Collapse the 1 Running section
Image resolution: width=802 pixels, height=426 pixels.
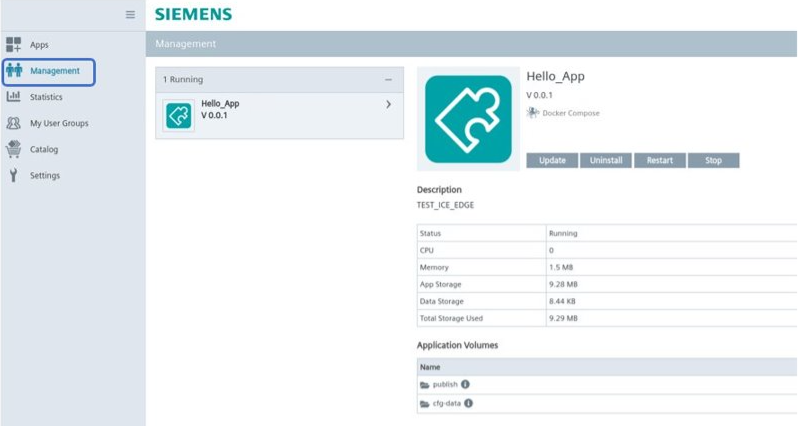(388, 79)
